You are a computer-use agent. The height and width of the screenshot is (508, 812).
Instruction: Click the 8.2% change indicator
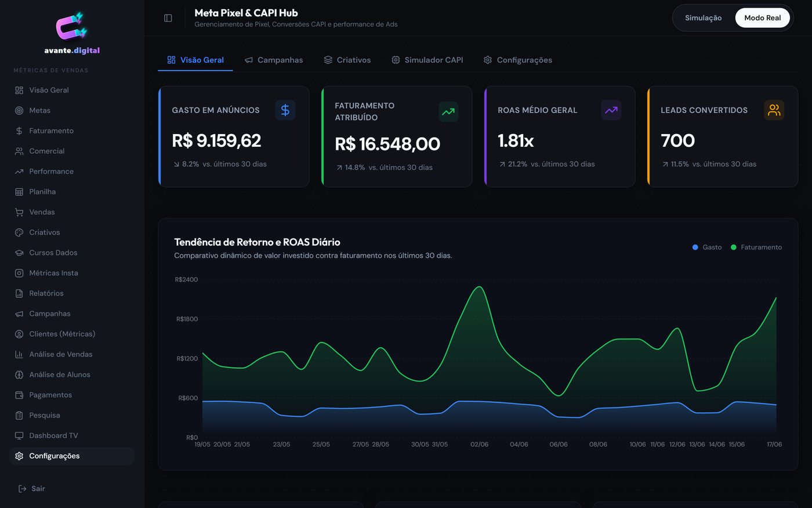coord(186,164)
